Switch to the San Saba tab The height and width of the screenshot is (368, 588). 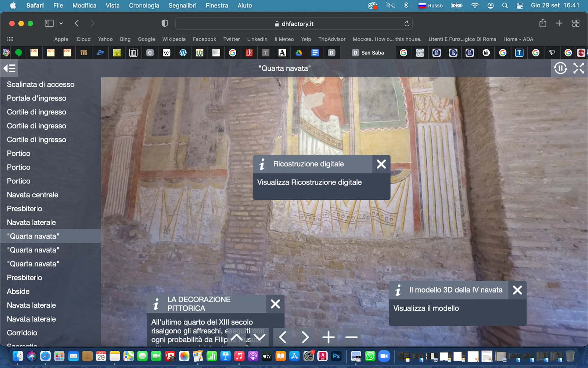[368, 53]
